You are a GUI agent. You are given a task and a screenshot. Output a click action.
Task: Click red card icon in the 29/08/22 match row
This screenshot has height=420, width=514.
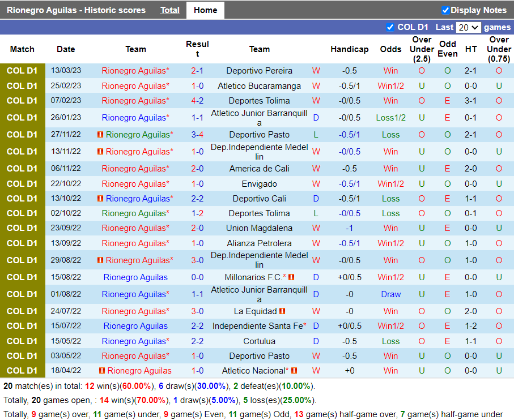click(x=100, y=260)
